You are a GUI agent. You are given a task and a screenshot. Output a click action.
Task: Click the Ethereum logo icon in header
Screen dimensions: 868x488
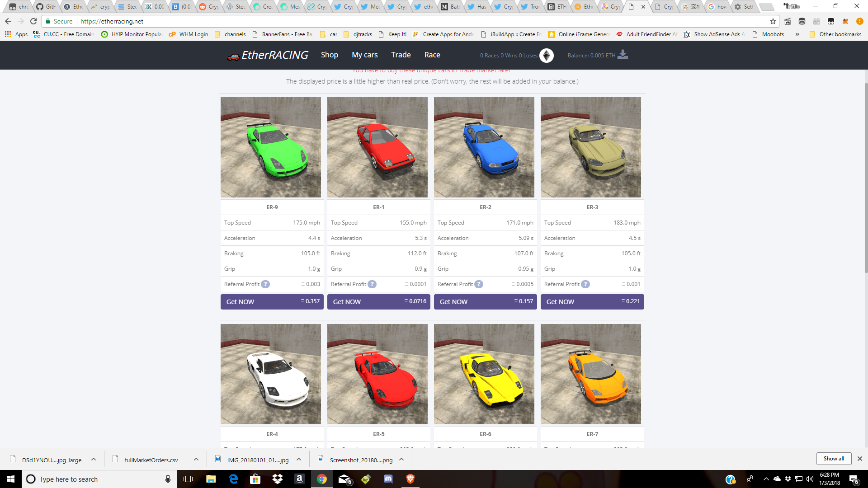point(547,55)
